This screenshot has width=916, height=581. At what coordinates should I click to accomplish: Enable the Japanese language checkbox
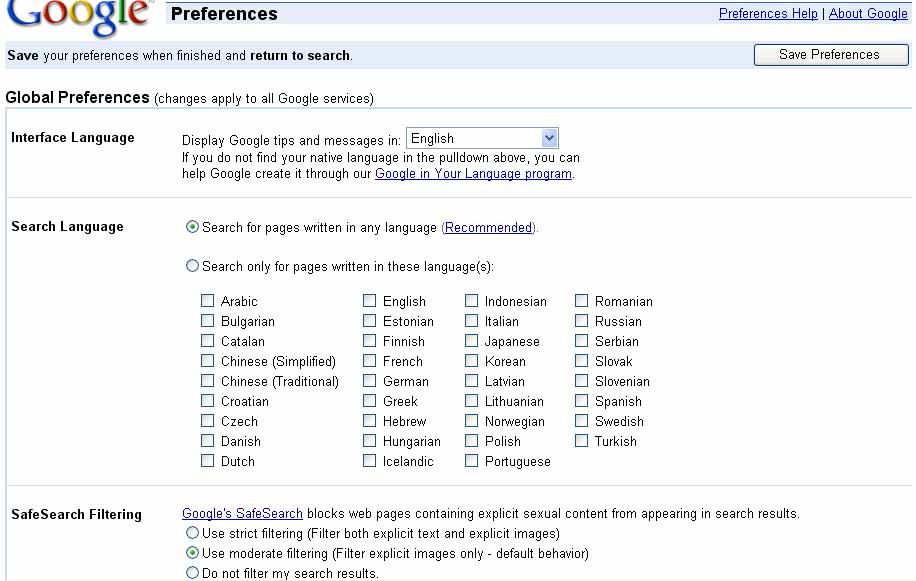[471, 341]
